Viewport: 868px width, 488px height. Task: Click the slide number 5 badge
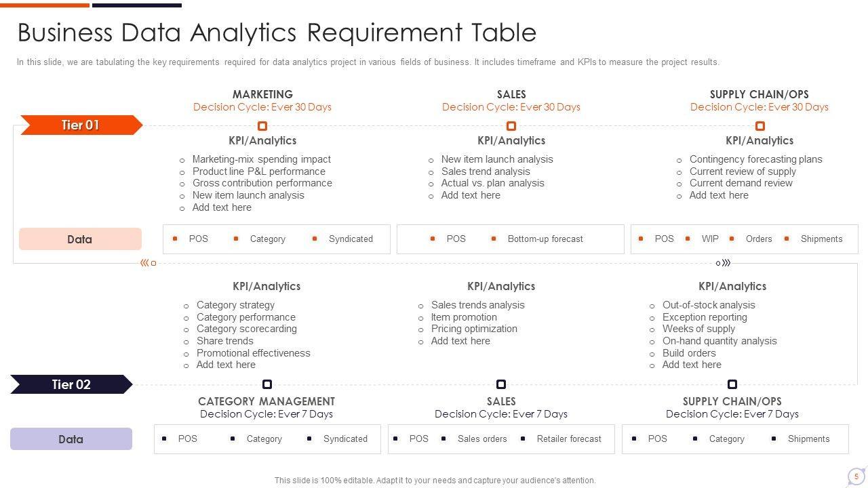856,476
